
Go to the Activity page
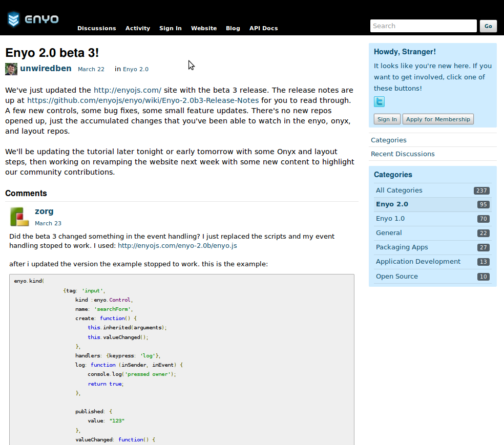point(138,28)
